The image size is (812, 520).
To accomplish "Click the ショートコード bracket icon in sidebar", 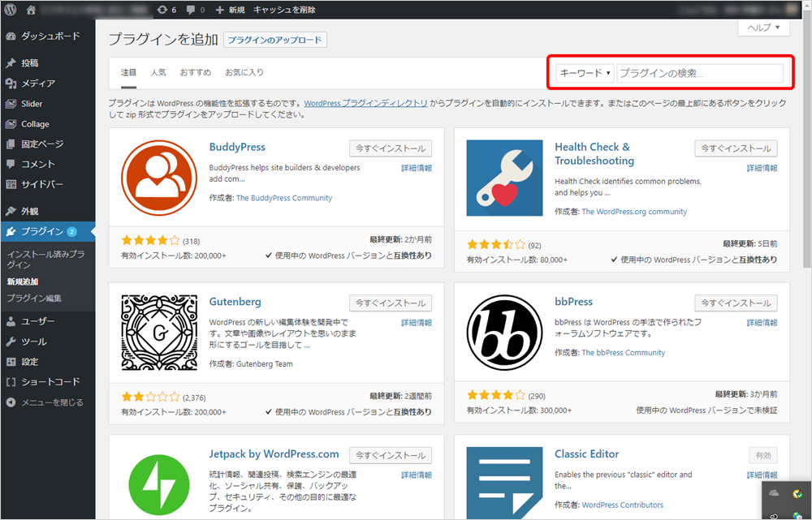I will 11,382.
